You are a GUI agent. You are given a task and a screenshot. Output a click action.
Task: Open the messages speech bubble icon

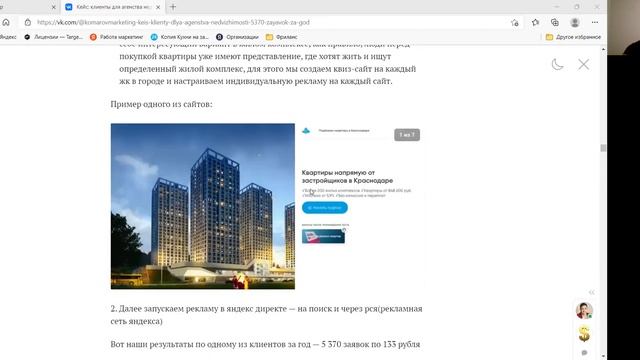click(584, 352)
